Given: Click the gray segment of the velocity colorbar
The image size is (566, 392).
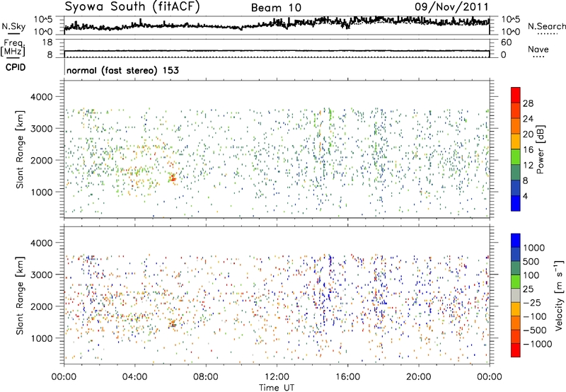Looking at the screenshot, I should pos(516,295).
